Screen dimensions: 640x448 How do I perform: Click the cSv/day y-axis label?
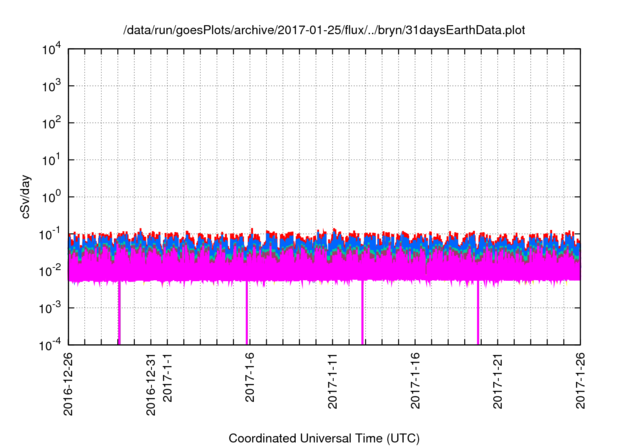(26, 197)
